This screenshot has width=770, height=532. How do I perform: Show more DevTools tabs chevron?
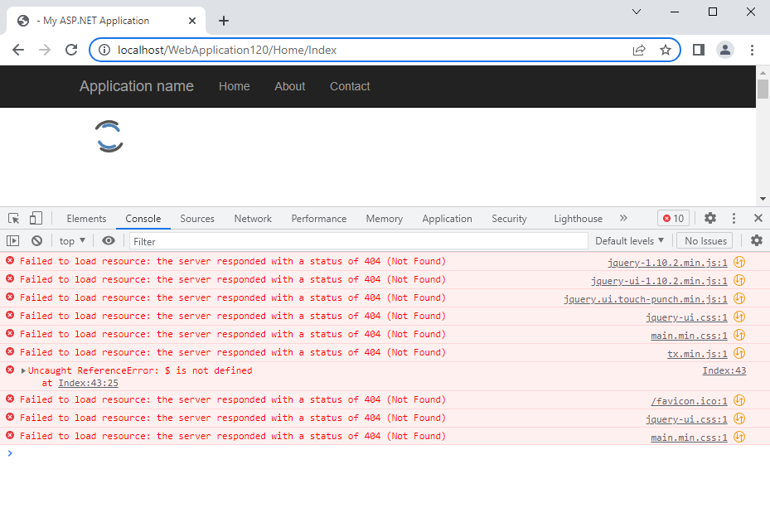click(x=623, y=218)
